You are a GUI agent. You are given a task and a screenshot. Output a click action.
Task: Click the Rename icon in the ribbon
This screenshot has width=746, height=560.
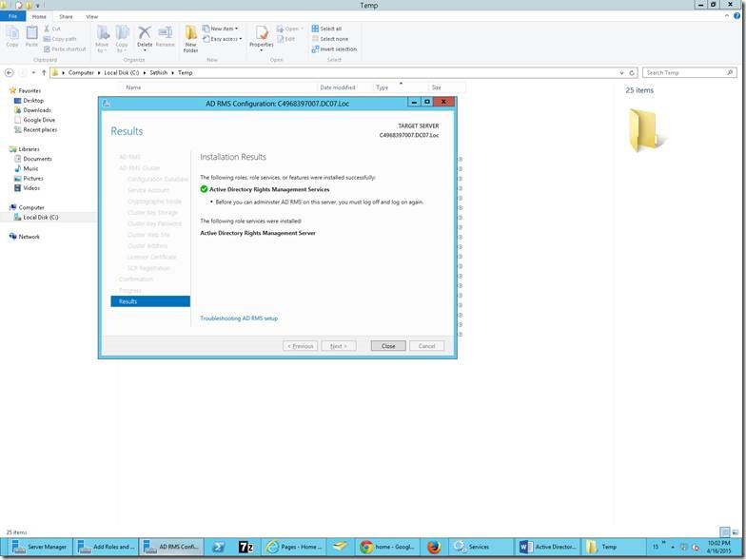click(x=166, y=36)
